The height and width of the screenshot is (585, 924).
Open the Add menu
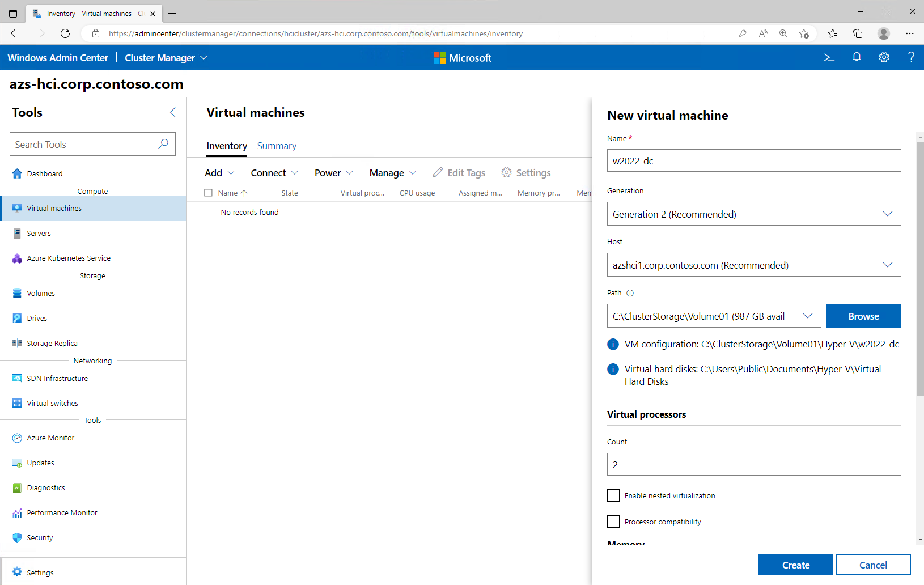pyautogui.click(x=219, y=173)
